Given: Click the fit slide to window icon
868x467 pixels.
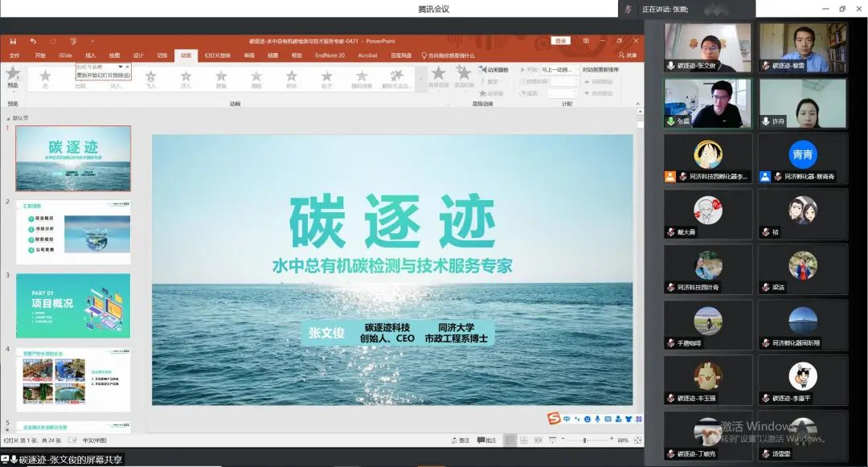Looking at the screenshot, I should pos(637,440).
